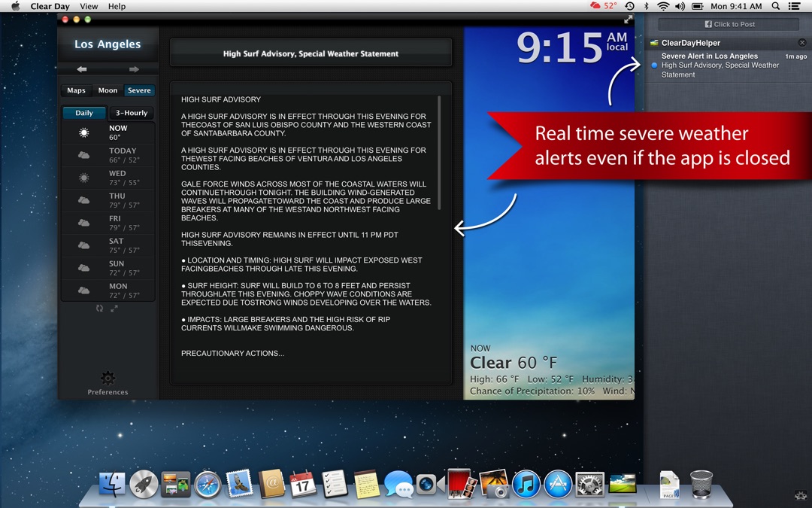Select TODAY 66°/52° forecast row
812x508 pixels.
pos(108,155)
